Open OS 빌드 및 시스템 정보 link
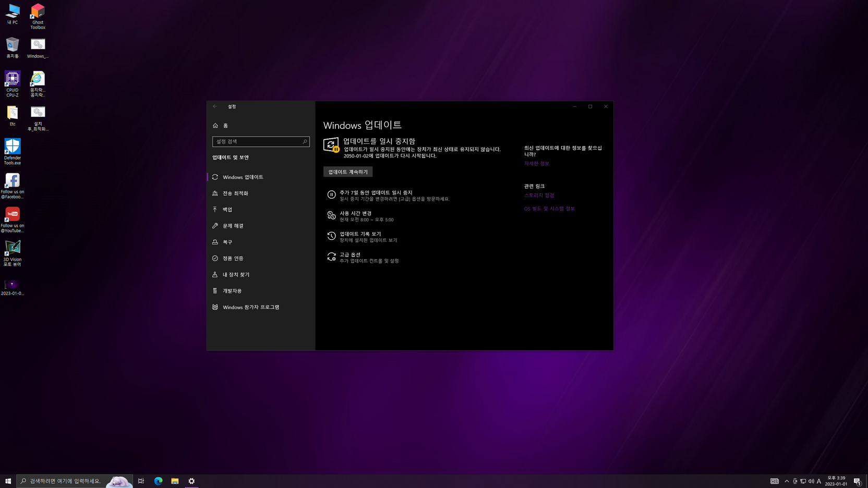Image resolution: width=868 pixels, height=488 pixels. click(x=549, y=209)
